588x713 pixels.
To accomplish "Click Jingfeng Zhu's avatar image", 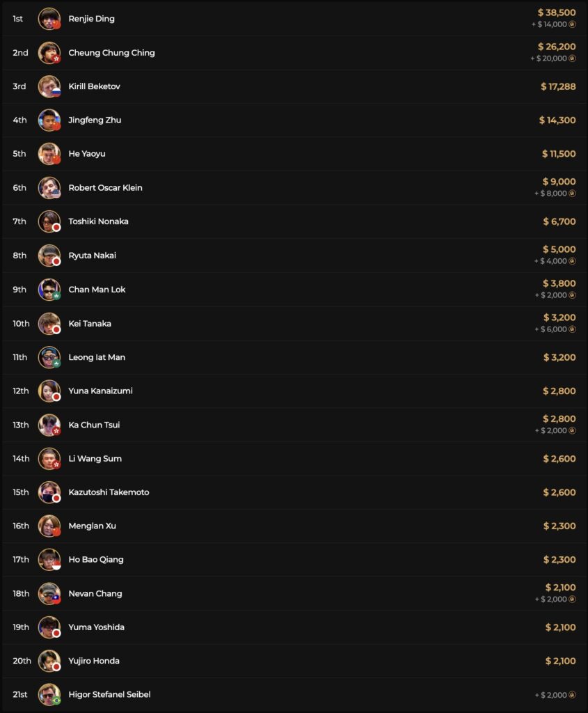I will coord(49,120).
